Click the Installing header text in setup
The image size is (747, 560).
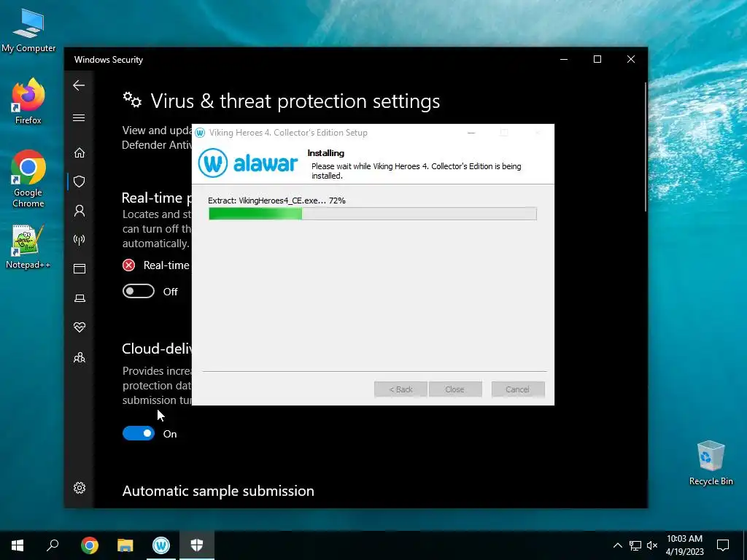pyautogui.click(x=326, y=153)
